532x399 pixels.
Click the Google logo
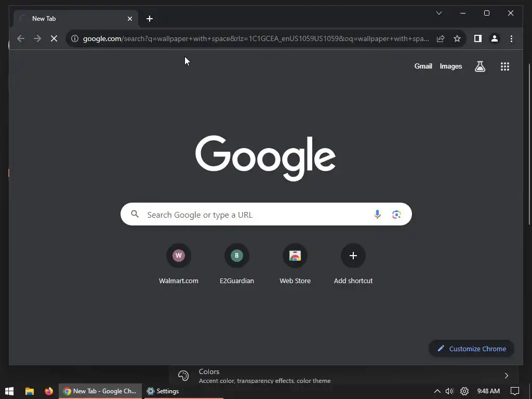[x=265, y=157]
